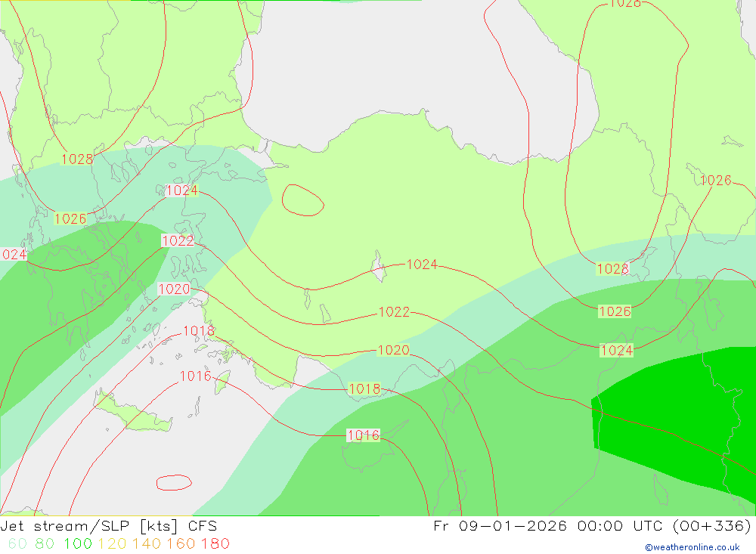
Task: Select the orange 160 legend value
Action: coord(181,543)
